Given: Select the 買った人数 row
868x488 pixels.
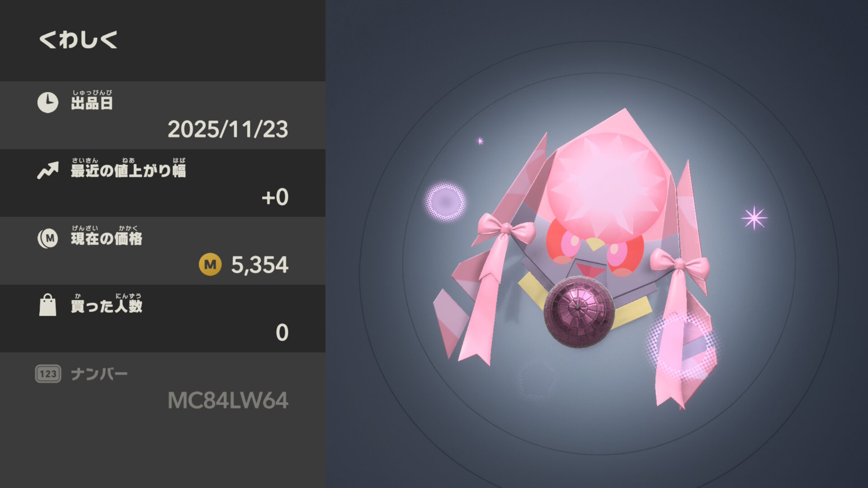Looking at the screenshot, I should (x=163, y=319).
